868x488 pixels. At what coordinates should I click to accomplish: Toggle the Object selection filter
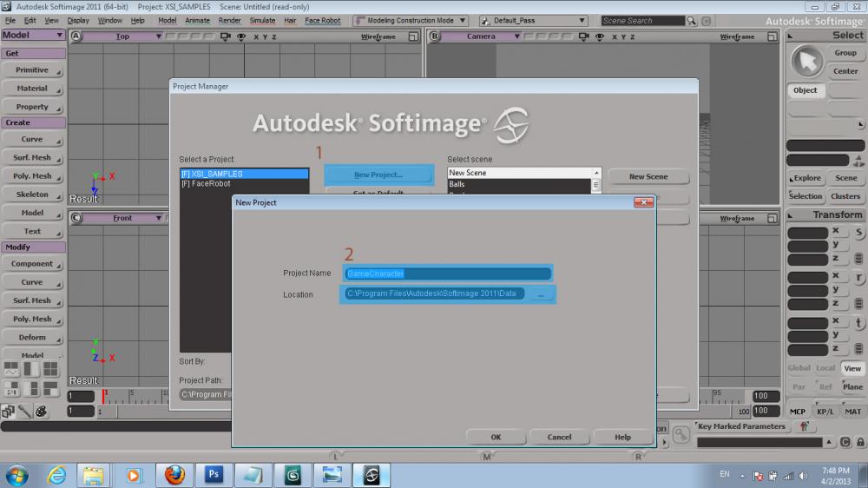pyautogui.click(x=805, y=90)
